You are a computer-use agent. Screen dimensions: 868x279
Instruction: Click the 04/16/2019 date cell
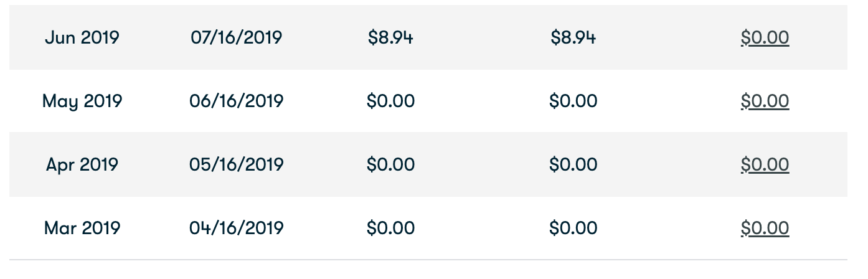click(237, 228)
